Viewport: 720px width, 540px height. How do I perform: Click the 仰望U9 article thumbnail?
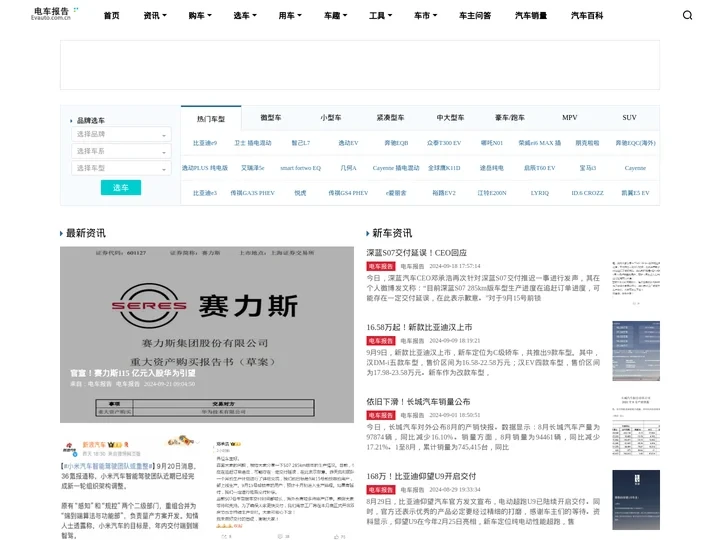(x=636, y=500)
